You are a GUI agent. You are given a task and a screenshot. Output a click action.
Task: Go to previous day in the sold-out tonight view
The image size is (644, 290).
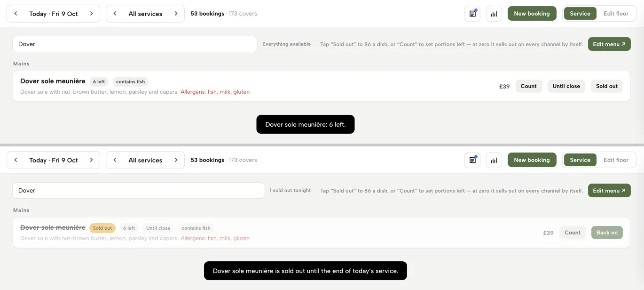click(16, 160)
